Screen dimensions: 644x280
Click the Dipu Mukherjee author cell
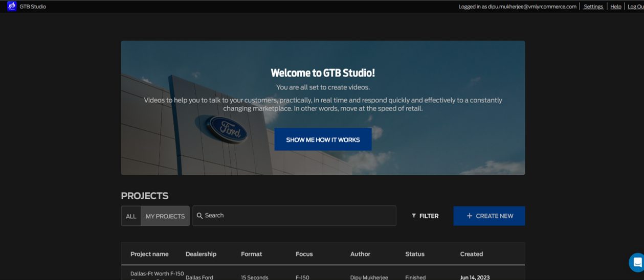click(x=369, y=277)
